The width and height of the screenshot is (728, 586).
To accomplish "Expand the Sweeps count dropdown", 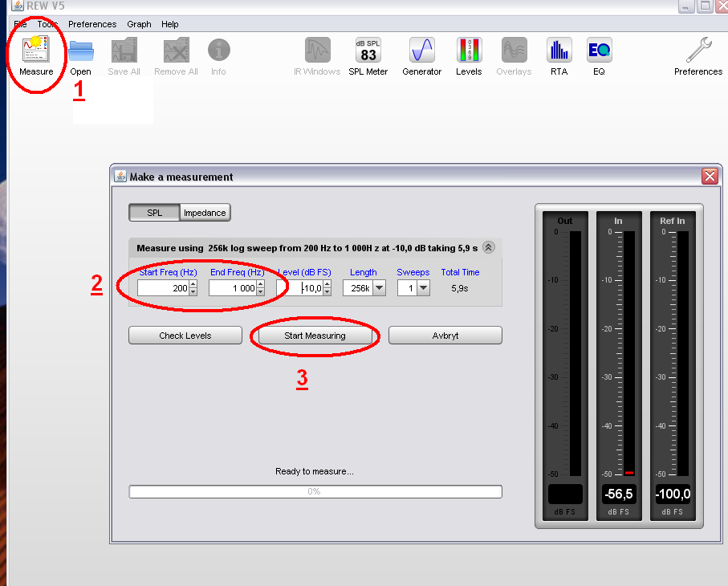I will [x=423, y=288].
